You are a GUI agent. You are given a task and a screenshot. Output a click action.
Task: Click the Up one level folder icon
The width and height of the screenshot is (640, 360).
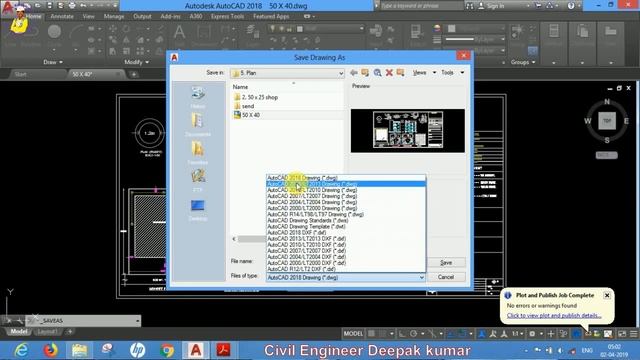pos(365,73)
